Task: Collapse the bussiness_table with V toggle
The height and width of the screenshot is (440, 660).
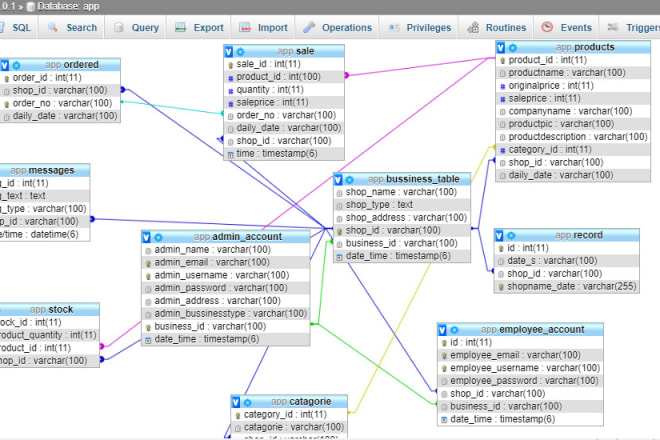Action: point(338,179)
